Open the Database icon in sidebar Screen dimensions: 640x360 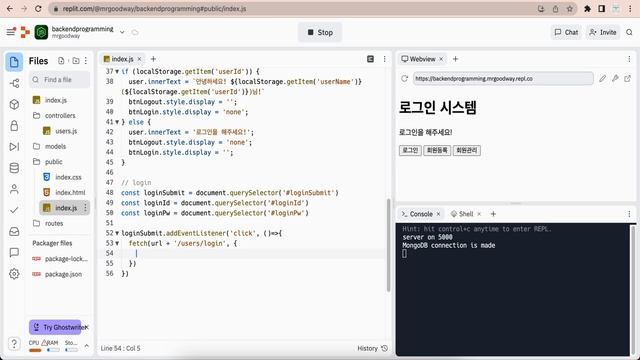[14, 168]
